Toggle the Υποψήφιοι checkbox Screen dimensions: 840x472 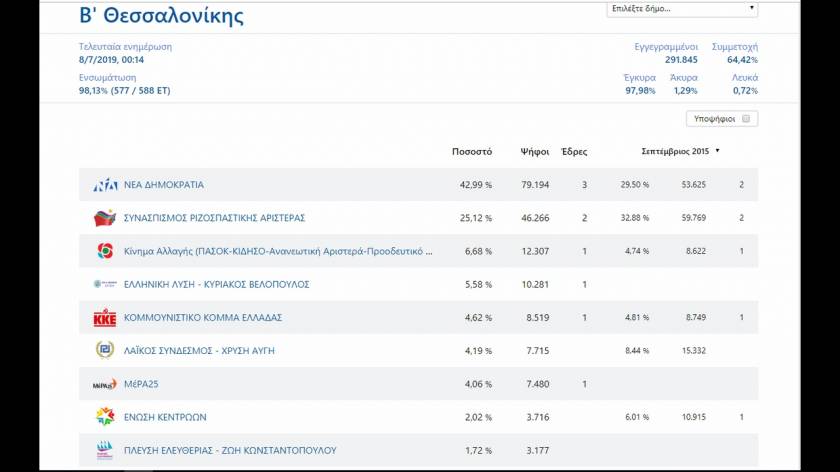(746, 119)
